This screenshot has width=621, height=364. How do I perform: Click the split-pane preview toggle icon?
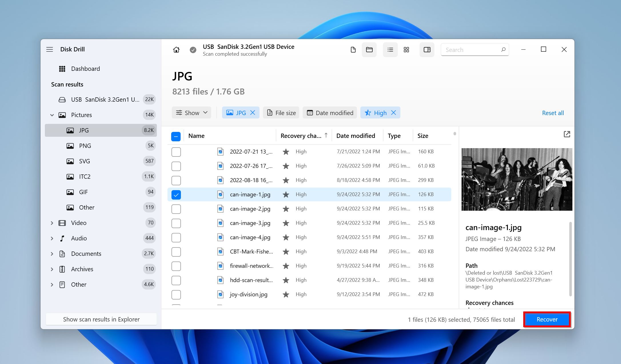pyautogui.click(x=427, y=50)
